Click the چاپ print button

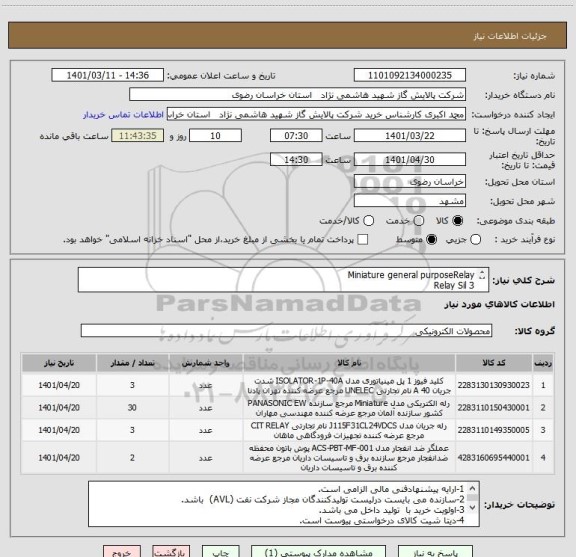220,552
